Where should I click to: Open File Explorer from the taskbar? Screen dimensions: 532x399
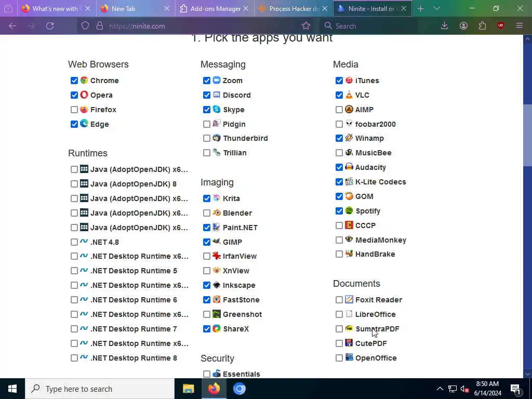188,389
